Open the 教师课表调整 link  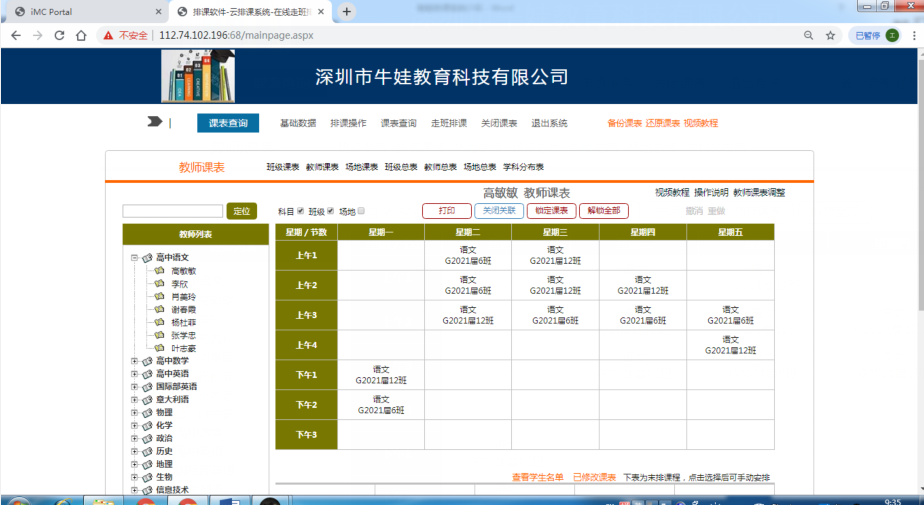759,193
